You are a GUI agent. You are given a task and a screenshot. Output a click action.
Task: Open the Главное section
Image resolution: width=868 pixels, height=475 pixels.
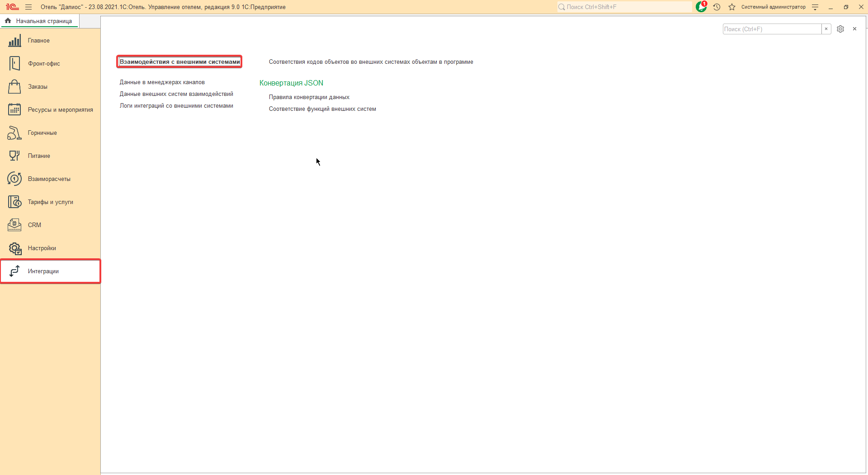click(x=39, y=41)
